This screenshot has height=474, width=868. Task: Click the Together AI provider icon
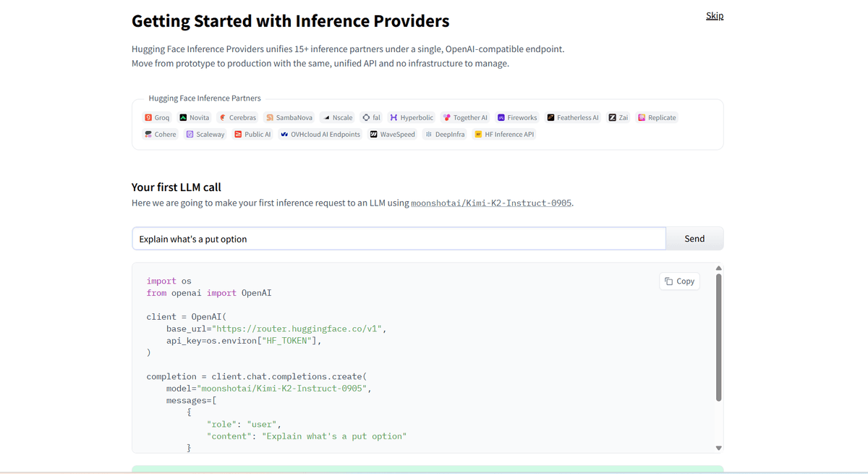point(447,117)
